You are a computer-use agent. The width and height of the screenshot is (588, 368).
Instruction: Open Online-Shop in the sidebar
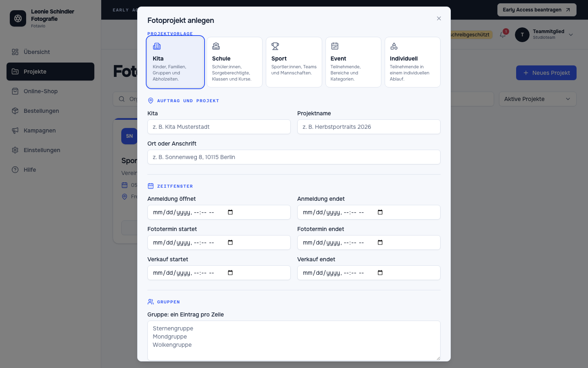pyautogui.click(x=50, y=91)
